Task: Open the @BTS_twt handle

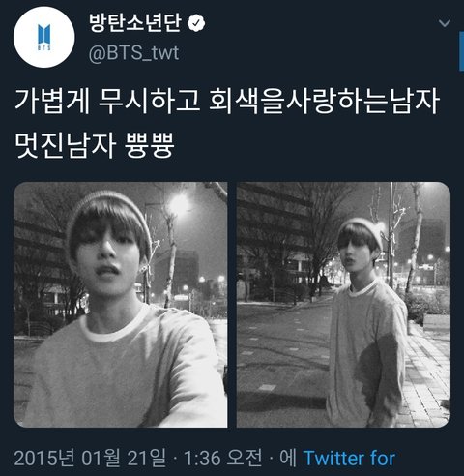Action: [x=133, y=53]
